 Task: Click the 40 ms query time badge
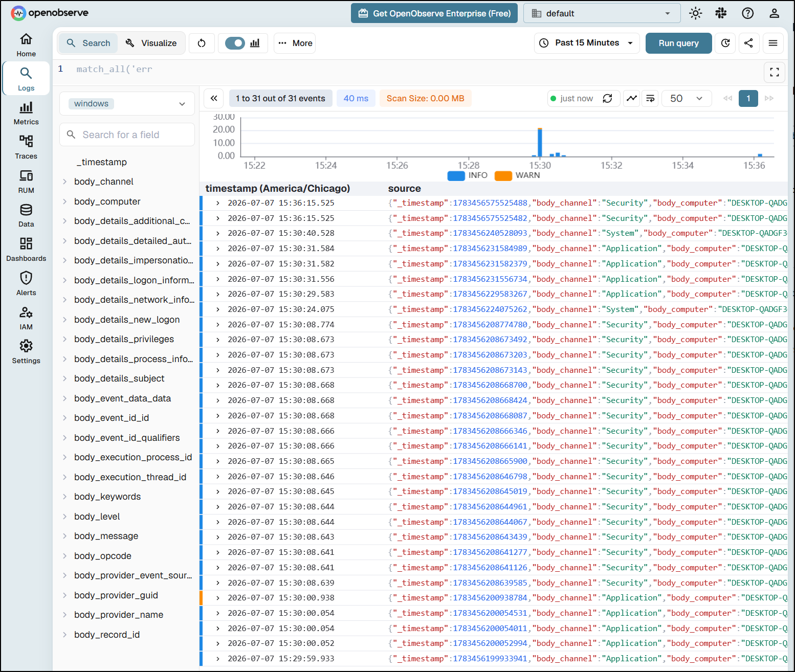pos(356,98)
